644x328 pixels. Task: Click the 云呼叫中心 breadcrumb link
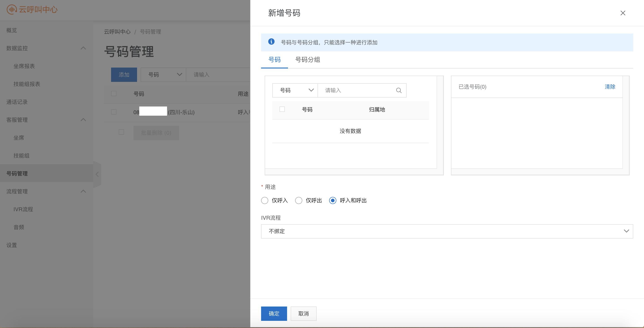point(117,32)
